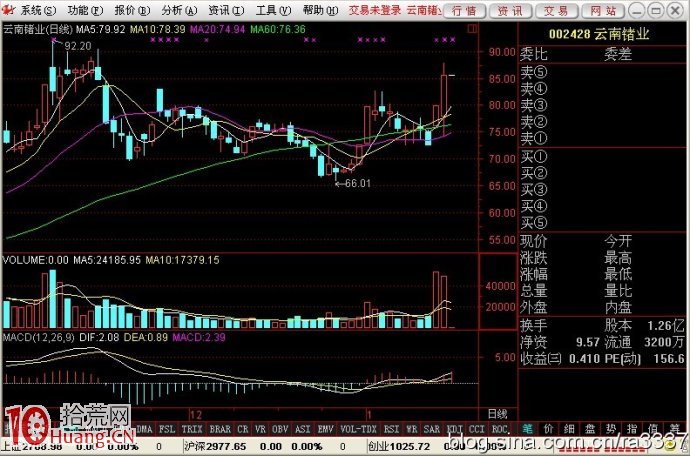The width and height of the screenshot is (690, 456).
Task: Open the 分析(A) menu
Action: point(179,10)
